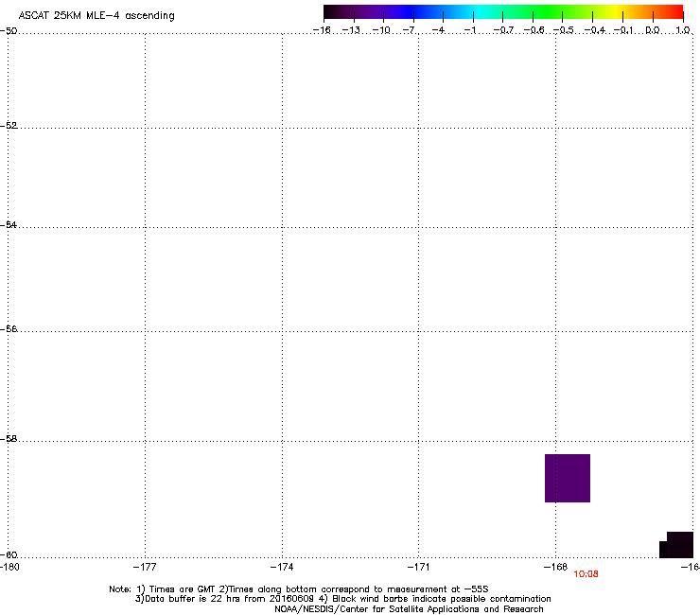Click the -174 longitude axis label
Viewport: 700px width, 615px height.
[x=282, y=567]
